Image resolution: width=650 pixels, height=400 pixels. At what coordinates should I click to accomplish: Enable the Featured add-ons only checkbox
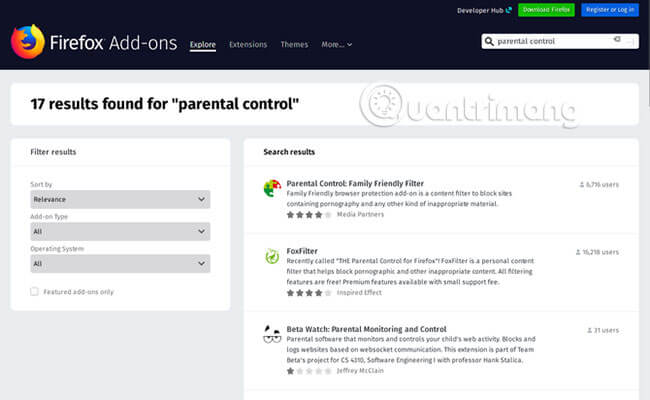tap(35, 292)
